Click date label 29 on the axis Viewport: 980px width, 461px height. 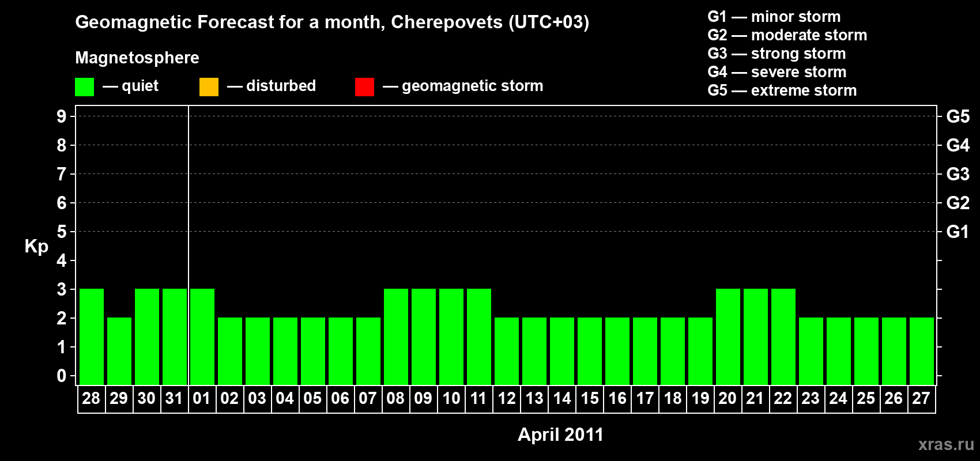(x=119, y=399)
